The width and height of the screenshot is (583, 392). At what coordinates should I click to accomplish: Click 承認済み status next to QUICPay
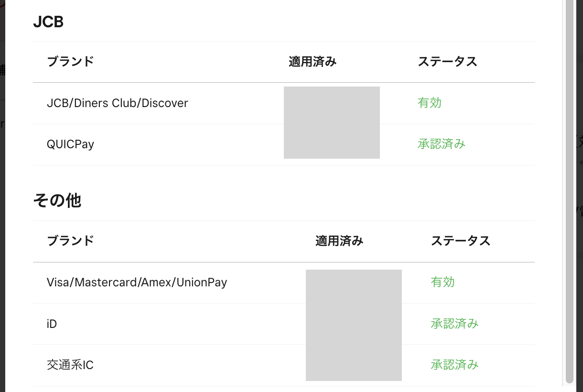coord(441,144)
